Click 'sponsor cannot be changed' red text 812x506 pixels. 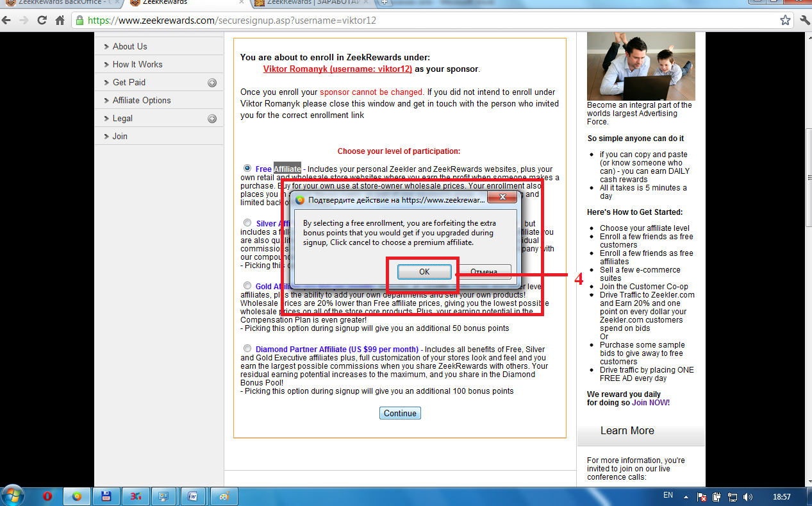[372, 92]
